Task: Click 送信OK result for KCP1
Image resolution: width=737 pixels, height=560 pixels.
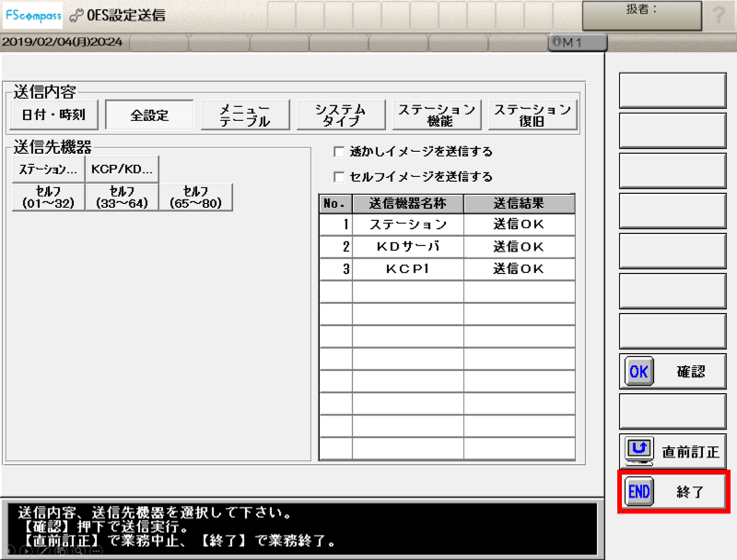Action: pyautogui.click(x=520, y=269)
